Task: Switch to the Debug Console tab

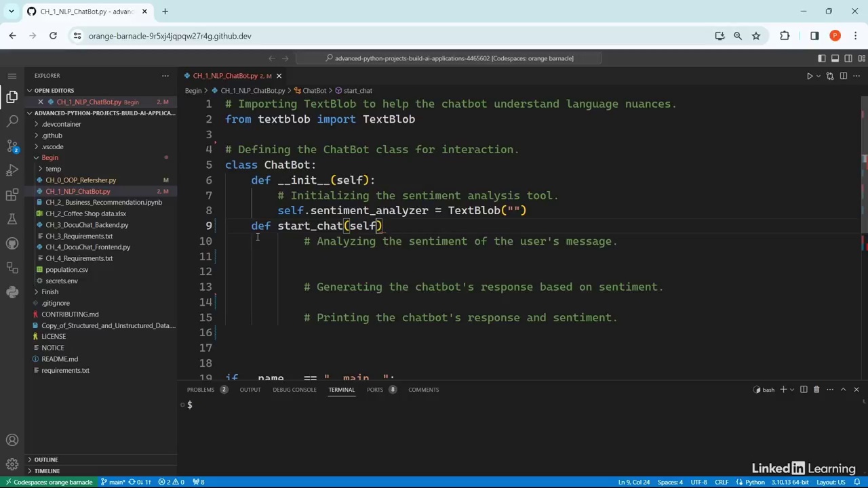Action: (294, 390)
